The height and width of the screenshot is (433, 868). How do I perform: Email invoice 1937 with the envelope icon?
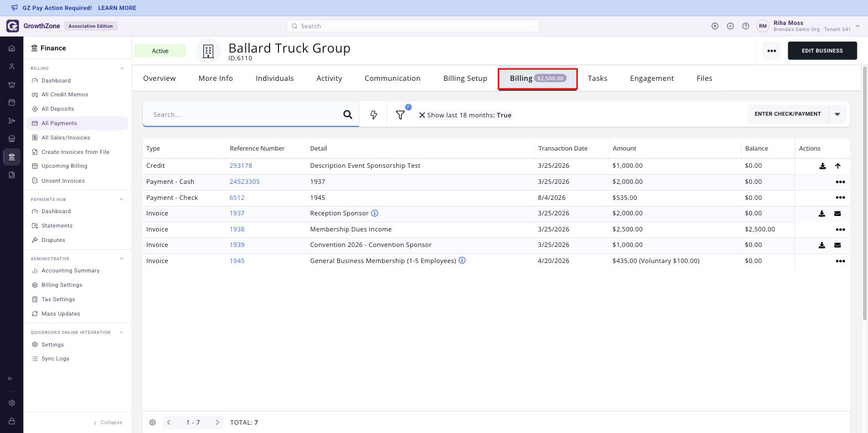pyautogui.click(x=838, y=214)
